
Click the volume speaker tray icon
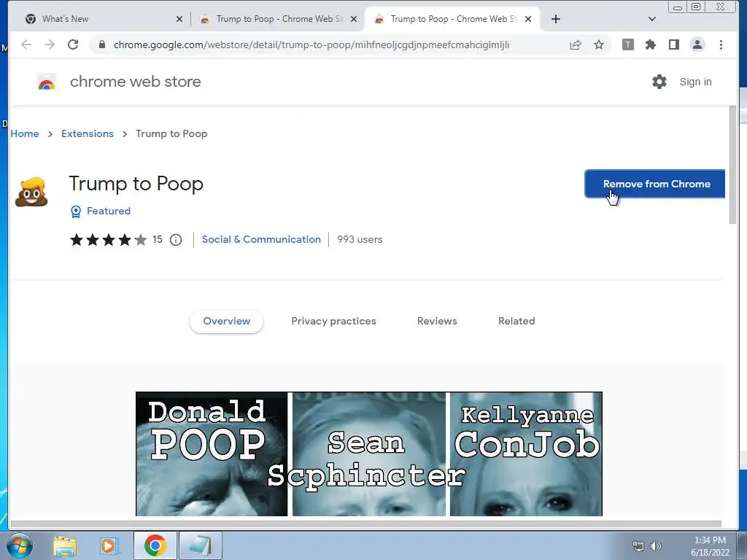click(656, 546)
